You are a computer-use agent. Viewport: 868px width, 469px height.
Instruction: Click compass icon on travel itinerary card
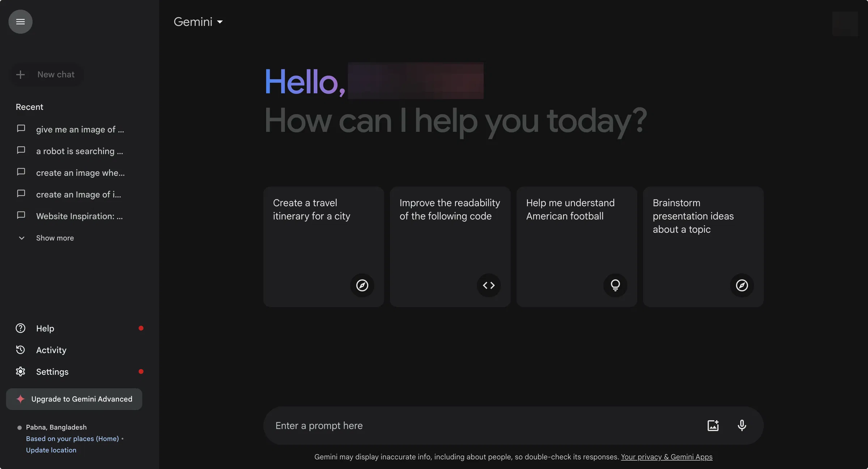(362, 285)
